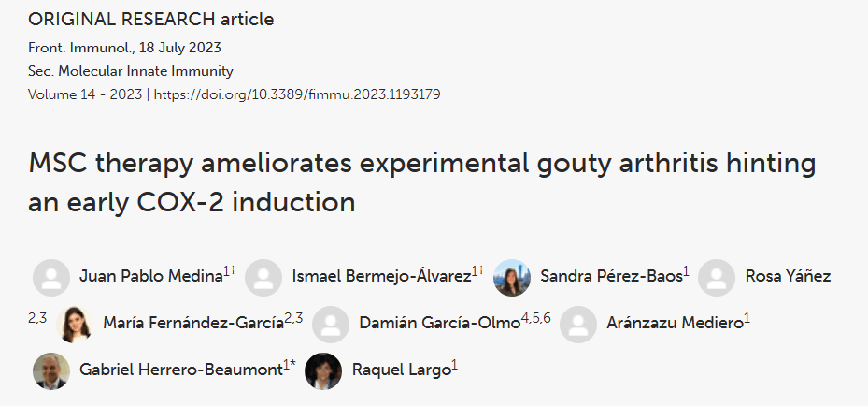Click Damián García-Olmo's avatar placeholder icon

tap(331, 324)
